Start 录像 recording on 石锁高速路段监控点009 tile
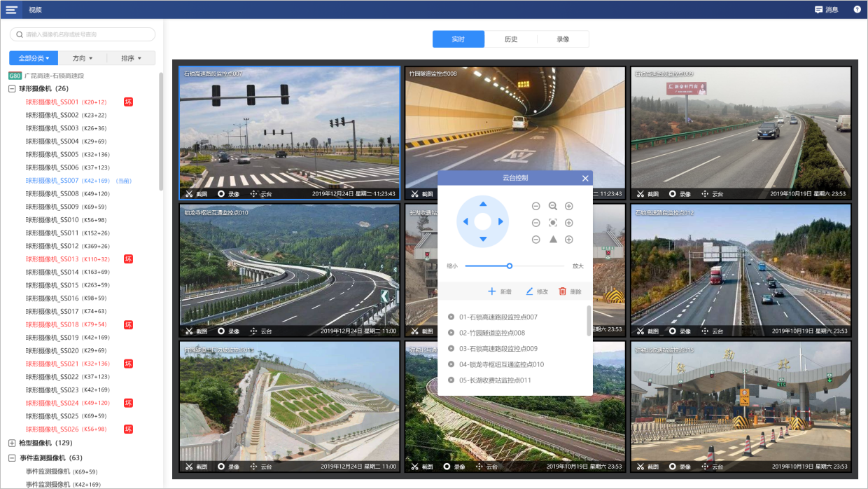Screen dimensions: 868x489 680,194
